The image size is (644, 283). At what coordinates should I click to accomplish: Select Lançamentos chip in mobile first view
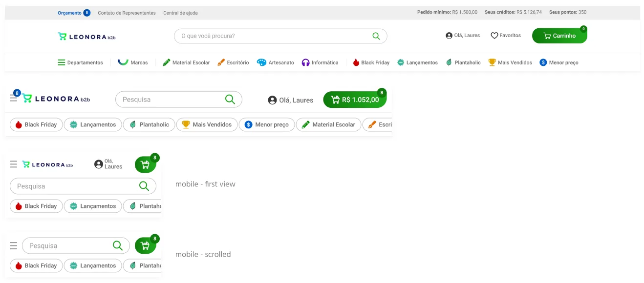pyautogui.click(x=93, y=206)
